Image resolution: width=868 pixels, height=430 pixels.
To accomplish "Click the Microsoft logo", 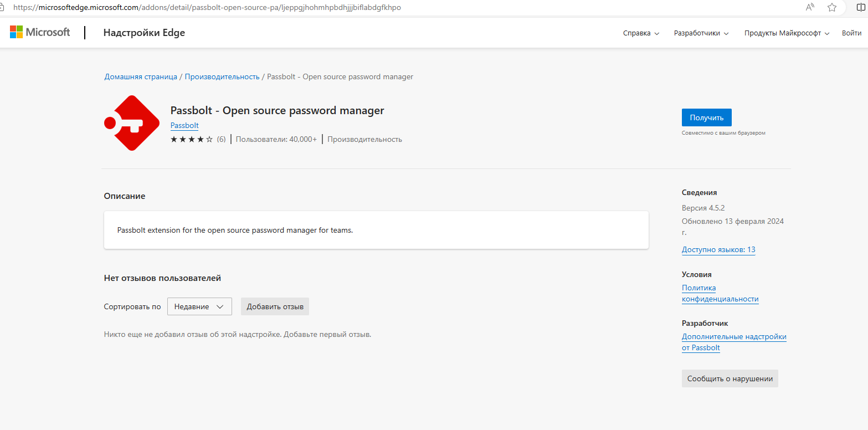I will tap(40, 32).
